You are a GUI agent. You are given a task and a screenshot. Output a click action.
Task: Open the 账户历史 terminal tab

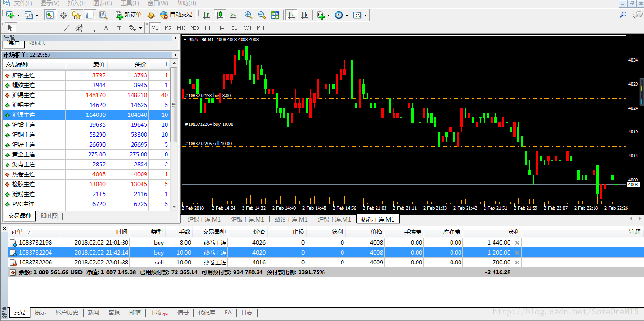point(67,312)
